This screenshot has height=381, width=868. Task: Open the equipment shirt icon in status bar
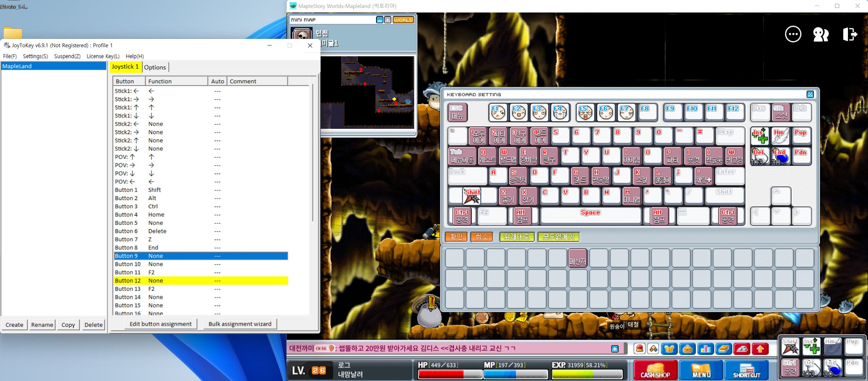pos(669,349)
